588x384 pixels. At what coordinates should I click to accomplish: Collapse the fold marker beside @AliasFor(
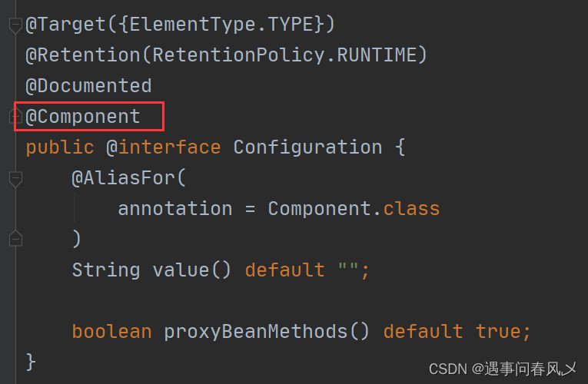[15, 179]
